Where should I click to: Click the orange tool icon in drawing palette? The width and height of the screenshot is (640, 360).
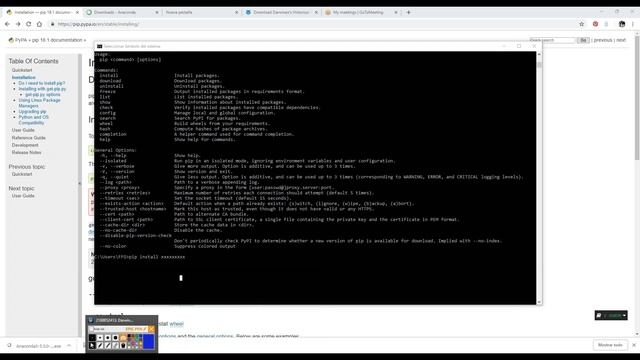pyautogui.click(x=123, y=338)
